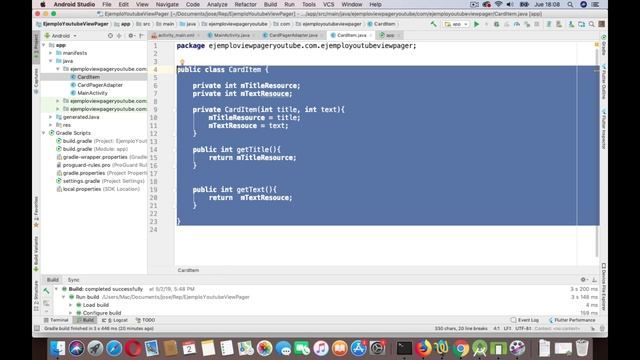Screen dimensions: 640x360
Task: Hide the Project panel with the pin icon
Action: coord(141,36)
